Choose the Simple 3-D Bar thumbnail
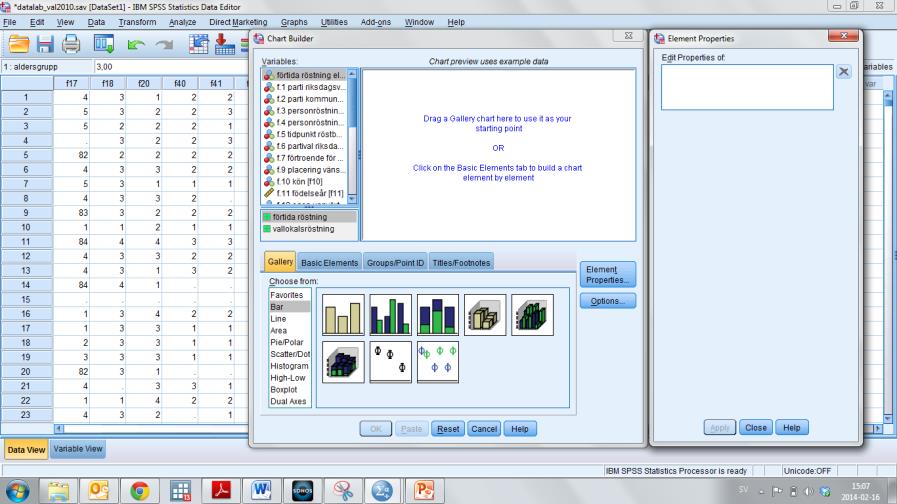897x504 pixels. point(485,315)
